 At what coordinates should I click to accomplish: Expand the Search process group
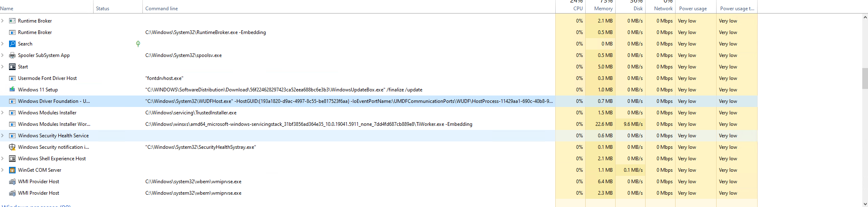[2, 44]
